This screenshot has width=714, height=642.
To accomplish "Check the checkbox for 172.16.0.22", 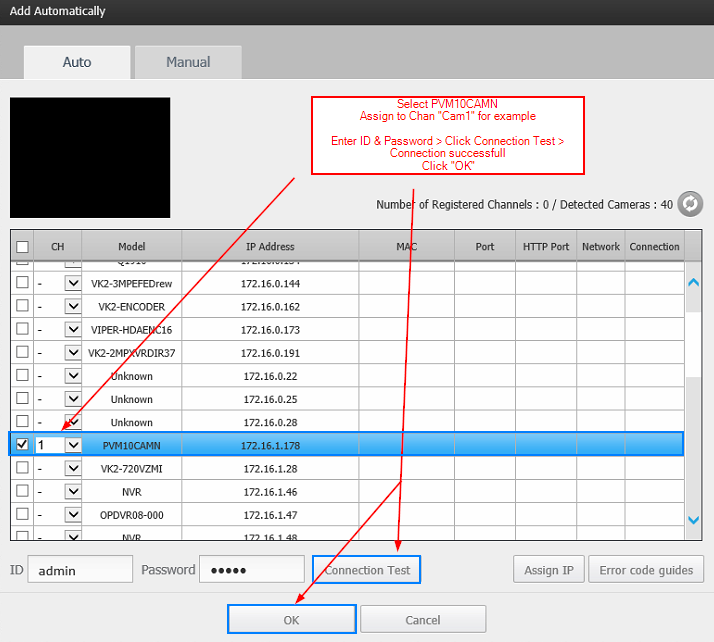I will [22, 375].
